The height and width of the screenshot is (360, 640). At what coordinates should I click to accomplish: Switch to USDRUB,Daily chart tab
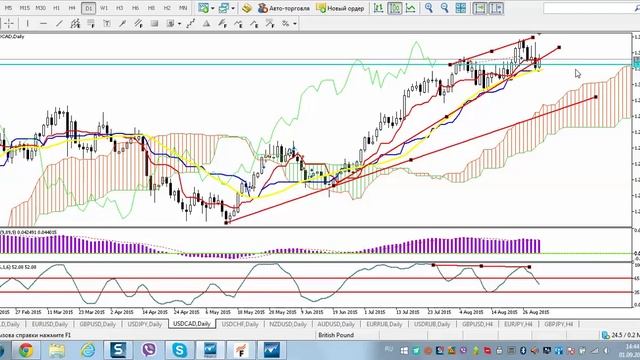pos(432,324)
